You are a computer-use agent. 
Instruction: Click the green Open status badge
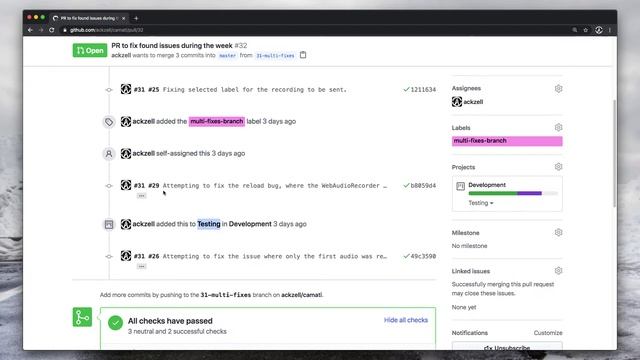tap(90, 50)
